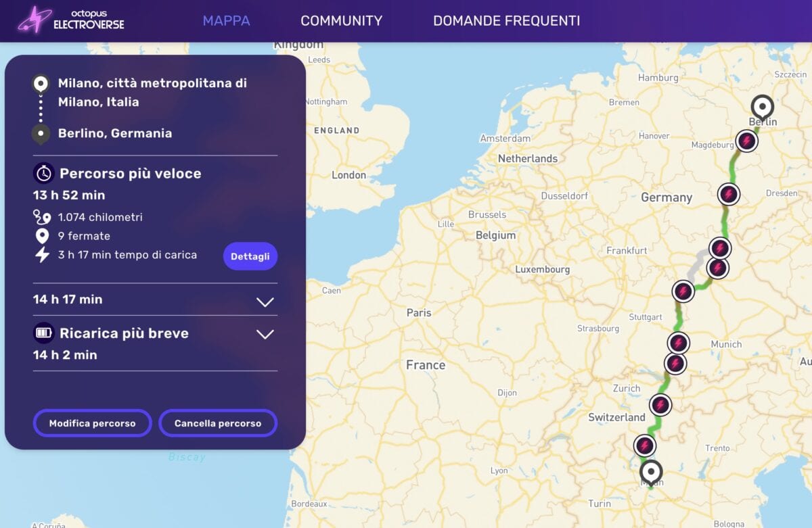The width and height of the screenshot is (812, 528).
Task: Expand the Ricarica più breve route
Action: [x=265, y=334]
